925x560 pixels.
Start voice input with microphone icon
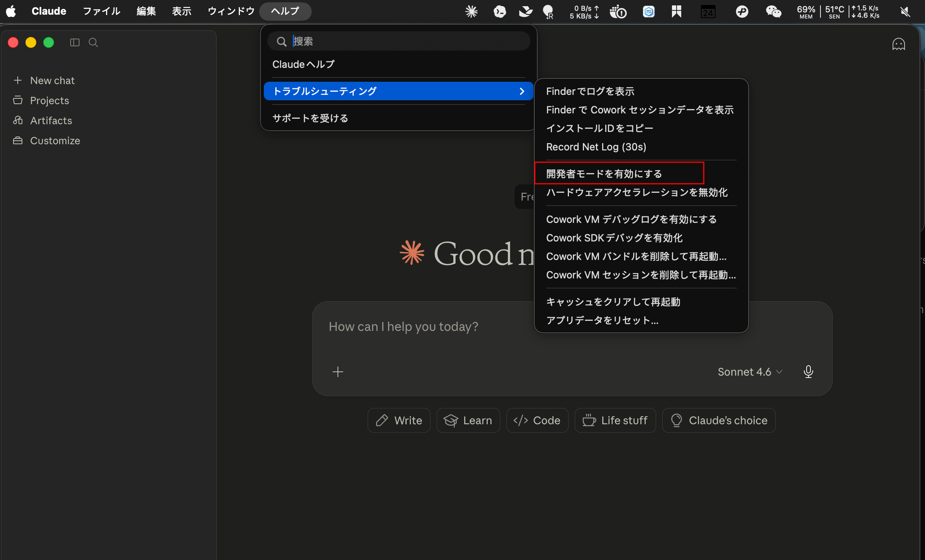coord(809,372)
